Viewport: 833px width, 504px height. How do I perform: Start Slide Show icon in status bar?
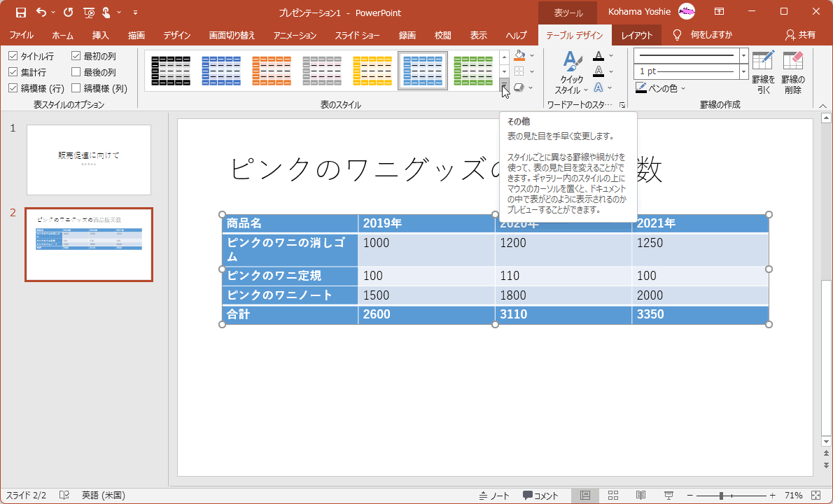pos(668,495)
